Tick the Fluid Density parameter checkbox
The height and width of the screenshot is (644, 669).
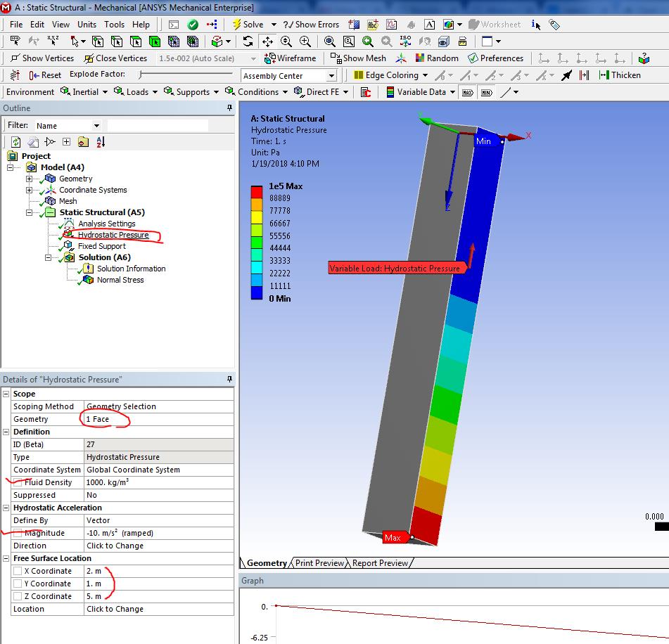(18, 482)
